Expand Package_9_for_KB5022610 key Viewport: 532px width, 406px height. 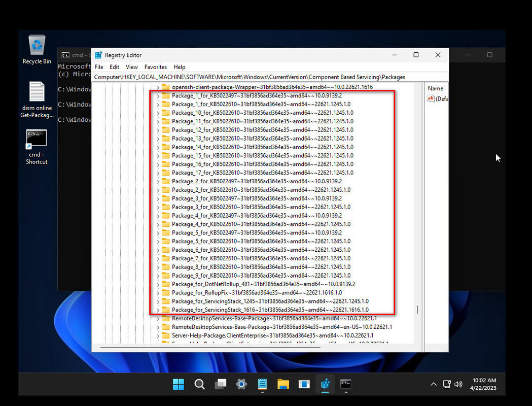(x=158, y=276)
